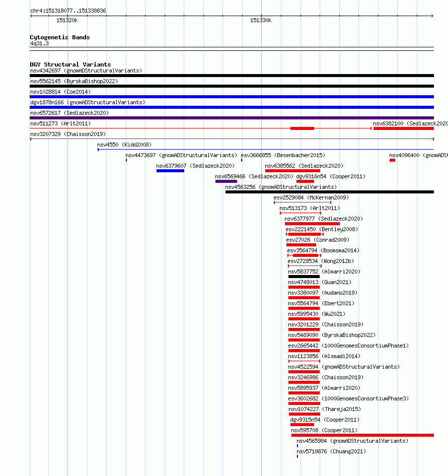
Task: Click nsv4565984 gnomADStructuralVariants label
Action: 352,441
